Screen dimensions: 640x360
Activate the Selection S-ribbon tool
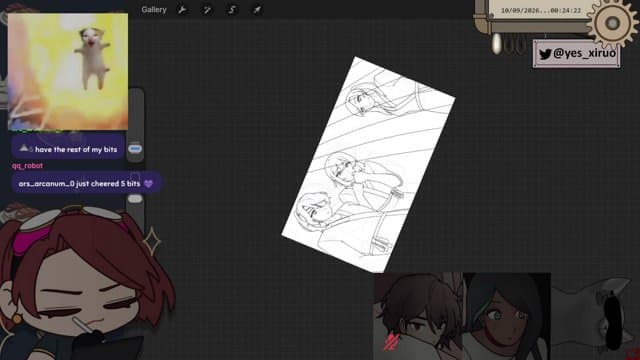[232, 10]
